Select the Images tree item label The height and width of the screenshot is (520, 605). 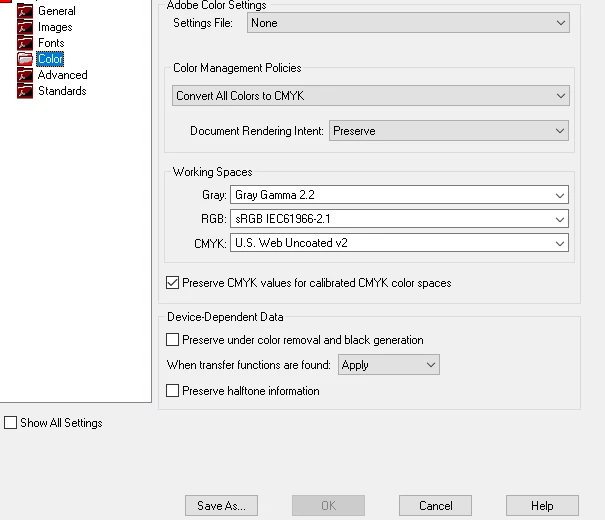55,27
